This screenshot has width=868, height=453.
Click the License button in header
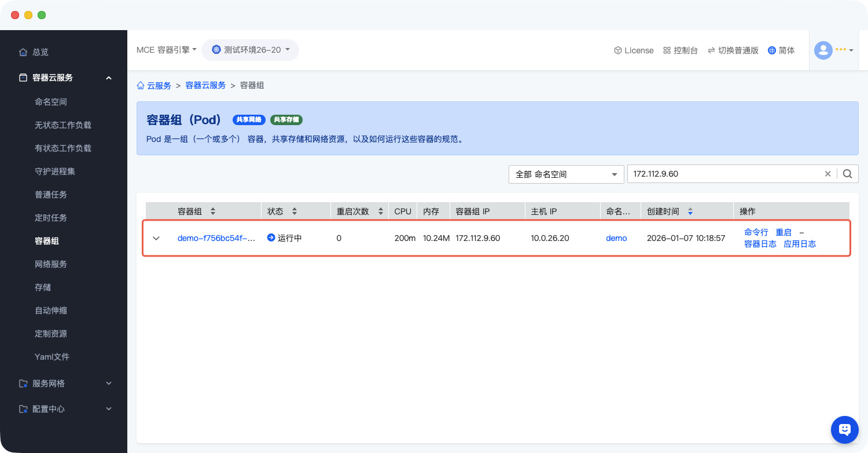point(634,50)
